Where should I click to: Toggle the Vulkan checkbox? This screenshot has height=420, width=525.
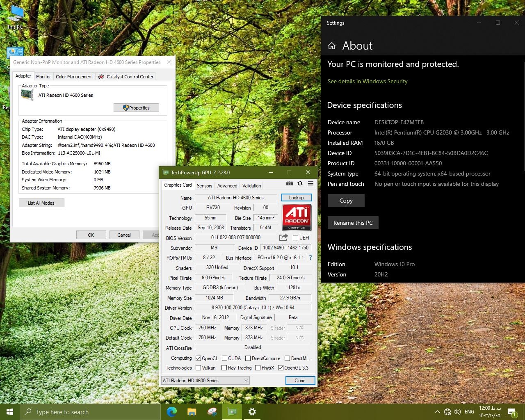pos(199,368)
